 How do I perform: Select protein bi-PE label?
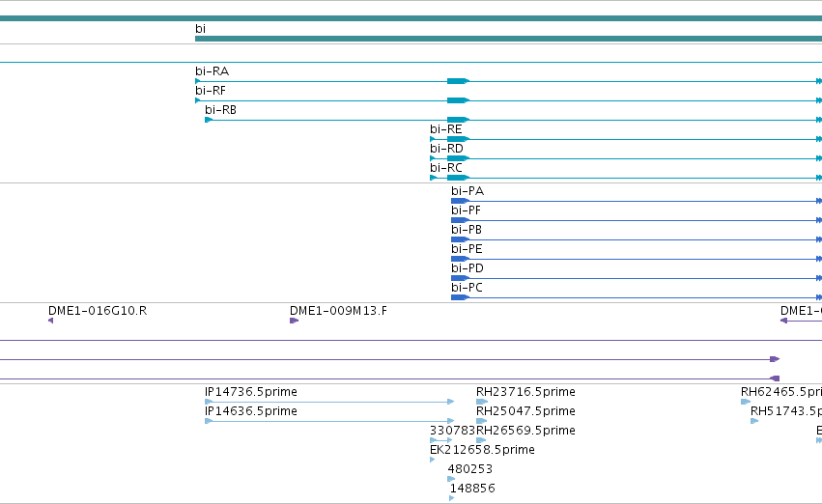pyautogui.click(x=467, y=249)
